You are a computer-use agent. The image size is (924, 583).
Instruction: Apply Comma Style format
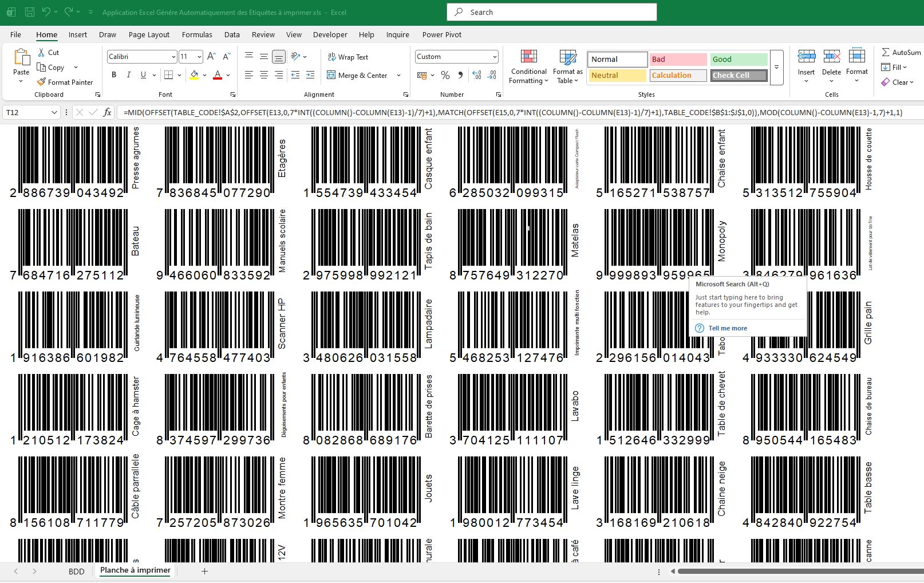coord(460,75)
